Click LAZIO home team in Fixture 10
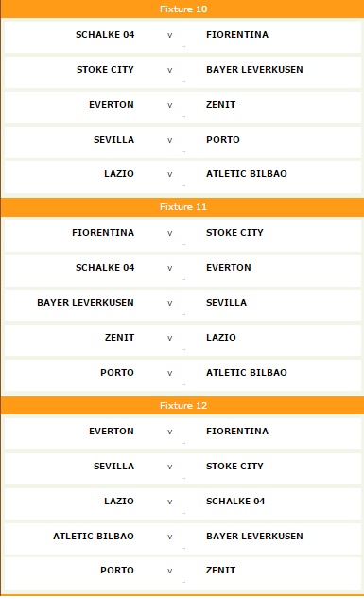The image size is (364, 599). (x=119, y=174)
